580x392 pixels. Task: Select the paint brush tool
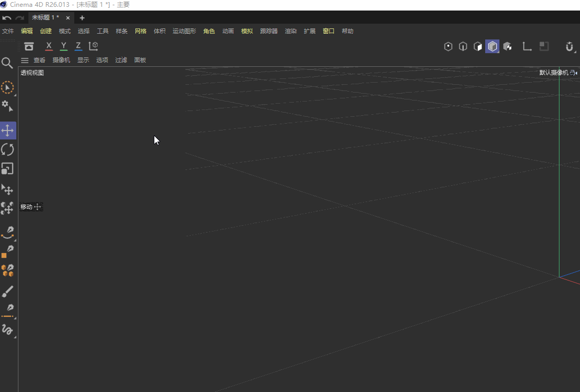point(7,291)
